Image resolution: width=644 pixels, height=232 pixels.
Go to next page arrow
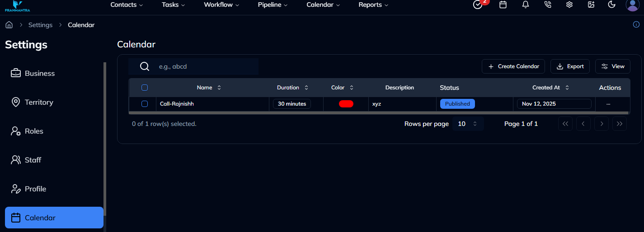pyautogui.click(x=602, y=124)
